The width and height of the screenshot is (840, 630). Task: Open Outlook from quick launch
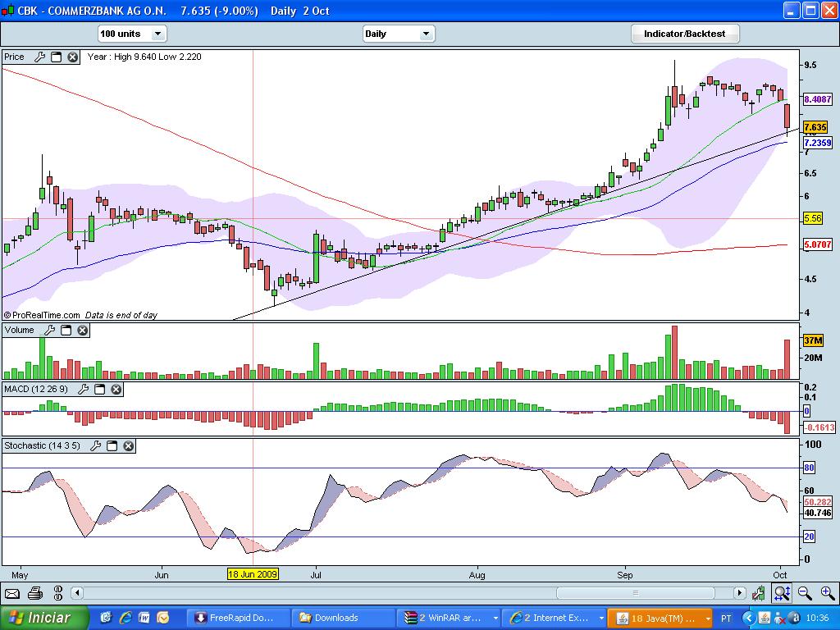(x=162, y=618)
